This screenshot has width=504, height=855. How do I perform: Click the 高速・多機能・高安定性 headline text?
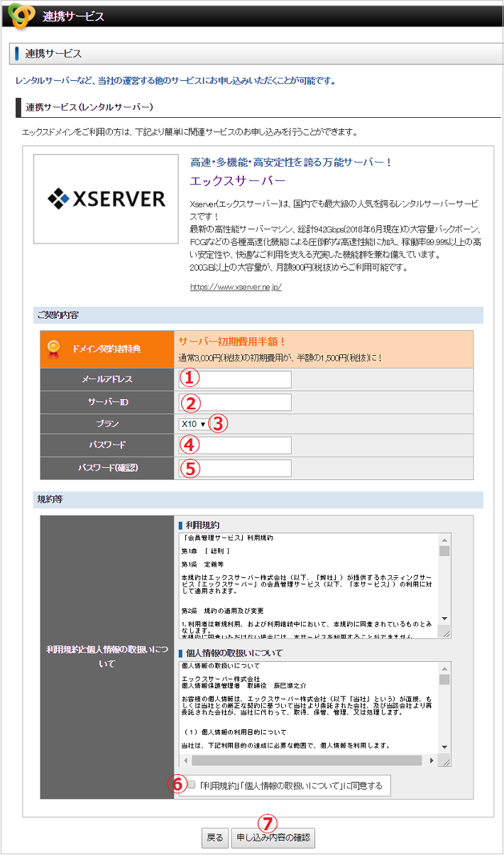click(x=291, y=163)
